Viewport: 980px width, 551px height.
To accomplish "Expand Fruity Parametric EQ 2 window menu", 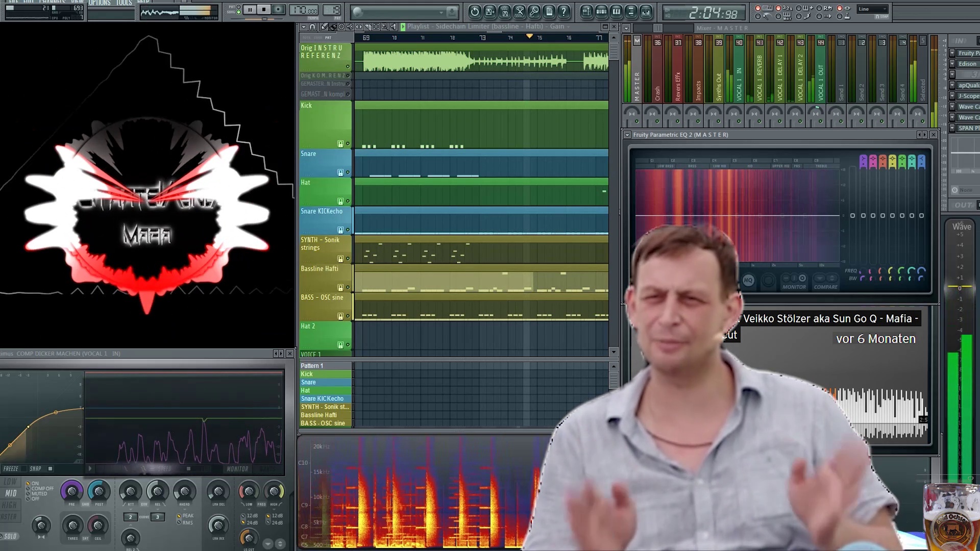I will click(627, 135).
